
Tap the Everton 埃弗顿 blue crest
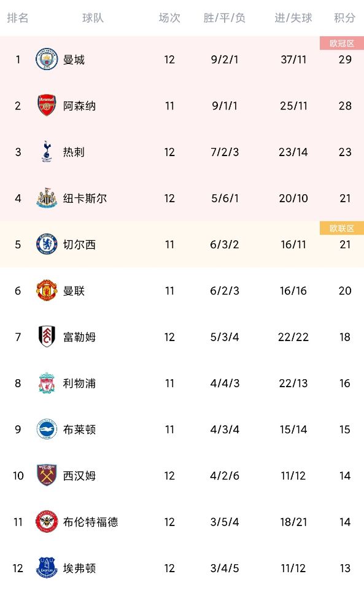[47, 568]
